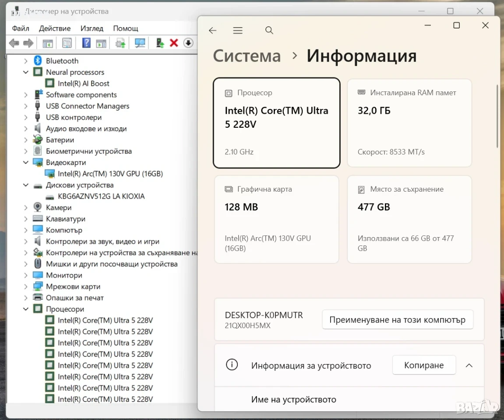The image size is (504, 420).
Task: Click the Network adapters (Мрежови карти) icon
Action: pos(38,286)
